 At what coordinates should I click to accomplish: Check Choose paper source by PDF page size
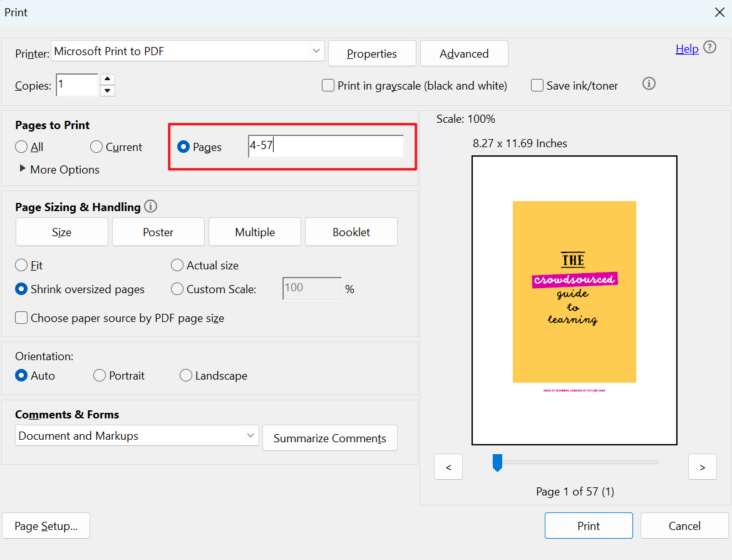coord(21,318)
